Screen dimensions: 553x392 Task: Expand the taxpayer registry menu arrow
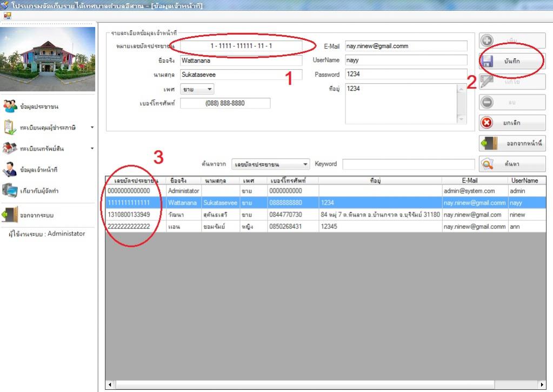click(92, 128)
